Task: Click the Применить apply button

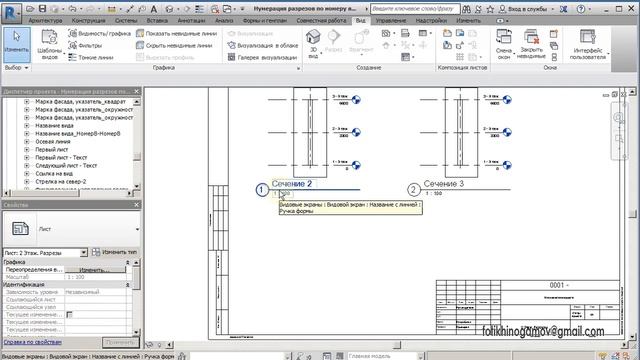Action: coord(120,342)
